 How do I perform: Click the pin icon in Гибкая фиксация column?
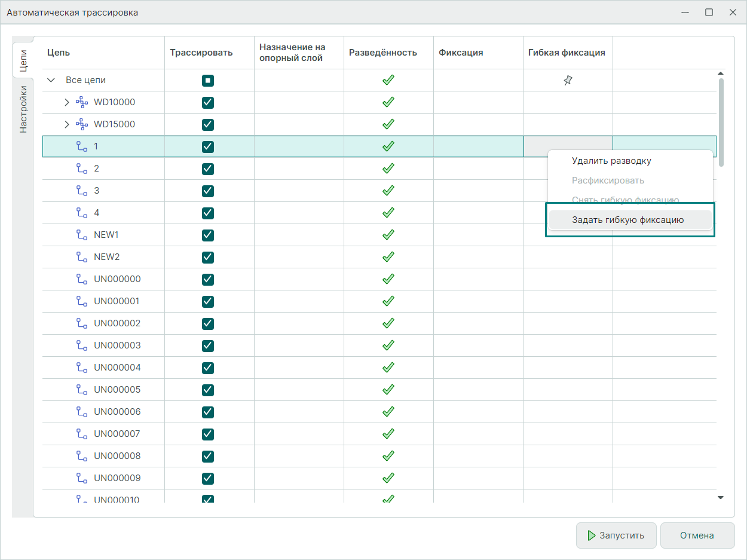pyautogui.click(x=568, y=80)
